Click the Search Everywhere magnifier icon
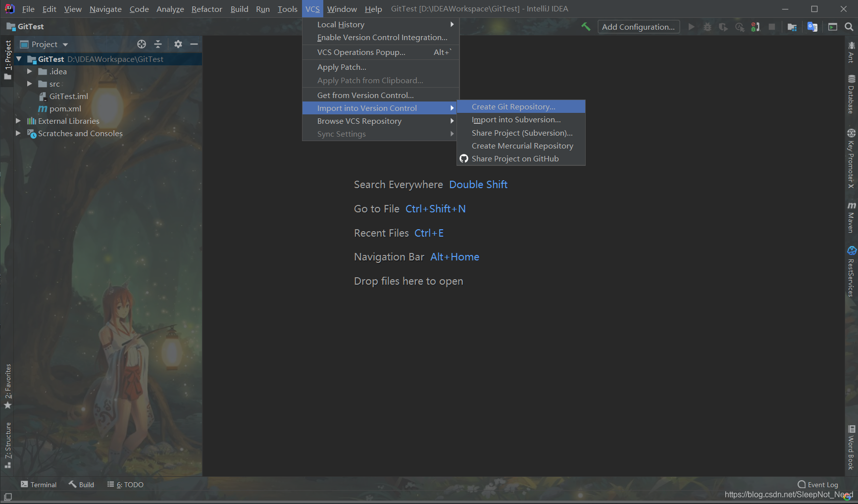Viewport: 858px width, 504px height. 849,27
